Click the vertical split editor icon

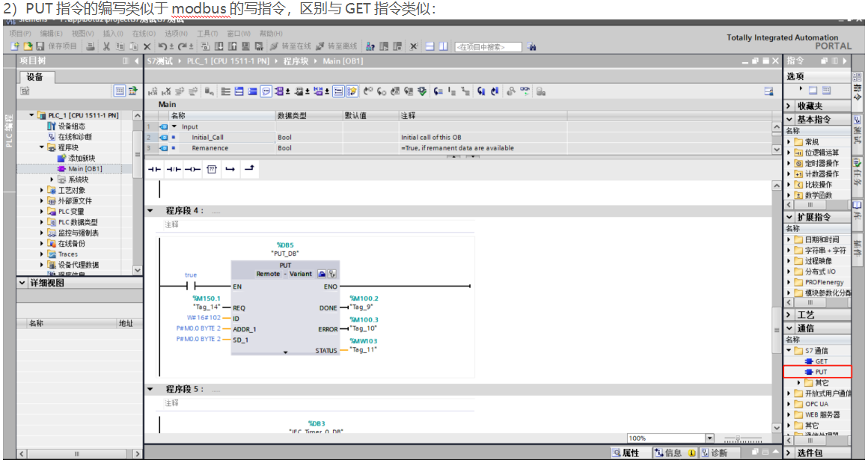(x=443, y=47)
